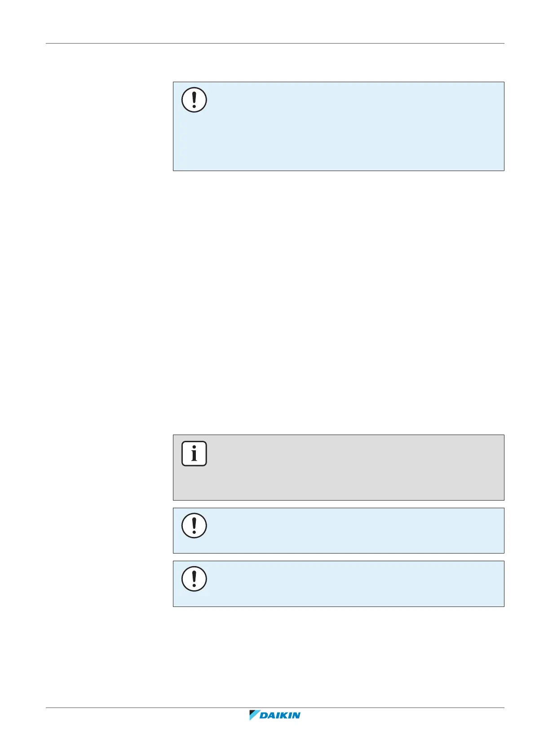Click the exclamation icon in the top notice box
The width and height of the screenshot is (535, 756).
tap(194, 100)
